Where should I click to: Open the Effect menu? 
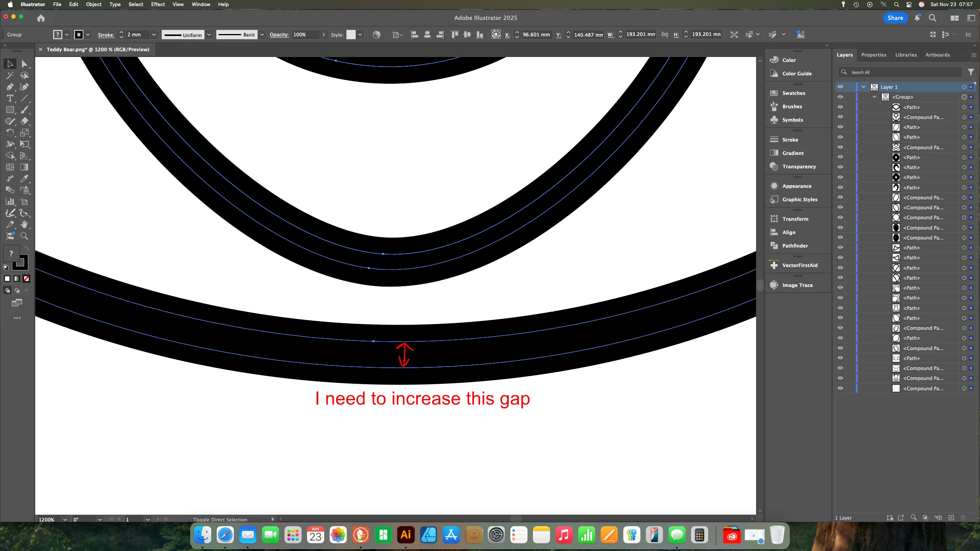point(157,4)
